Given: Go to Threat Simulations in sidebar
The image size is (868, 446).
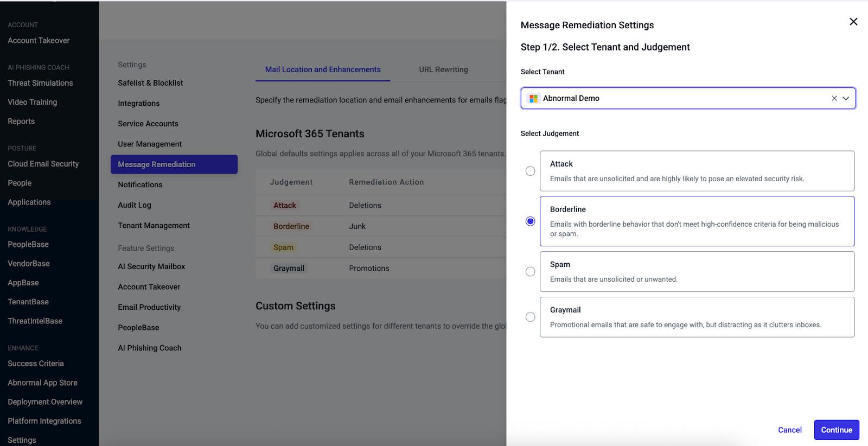Looking at the screenshot, I should pyautogui.click(x=40, y=83).
